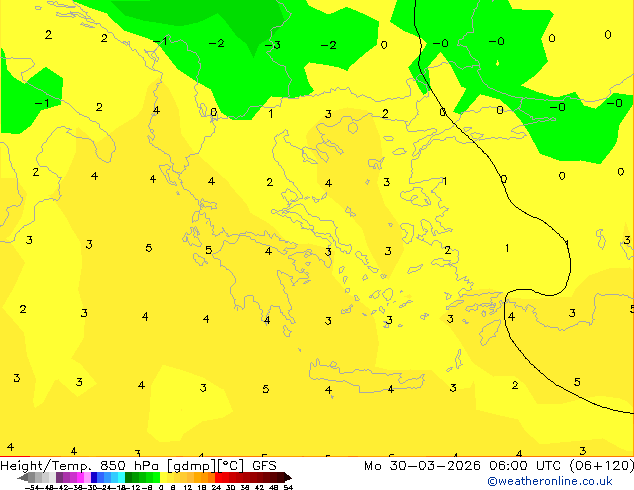Click the weatheronline.co.uk copyright link
634x490 pixels.
550,481
